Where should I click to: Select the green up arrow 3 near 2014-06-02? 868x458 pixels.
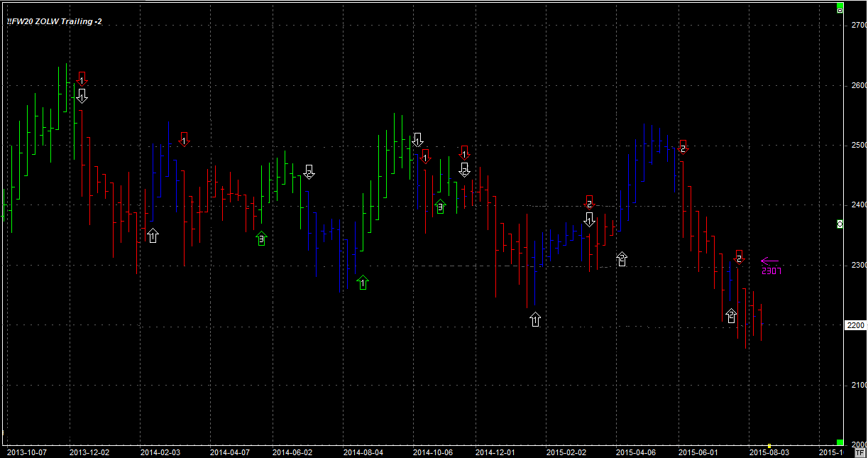261,239
